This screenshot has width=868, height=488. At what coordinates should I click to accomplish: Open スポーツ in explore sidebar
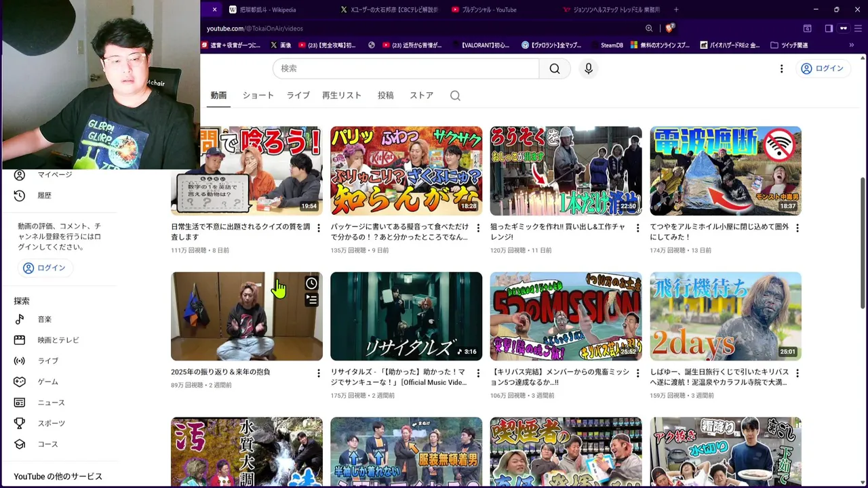[x=41, y=423]
